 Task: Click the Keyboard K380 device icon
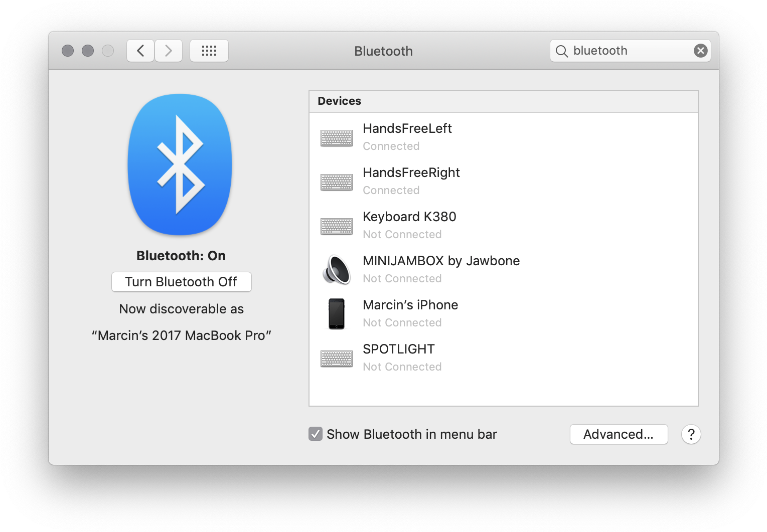pos(336,226)
